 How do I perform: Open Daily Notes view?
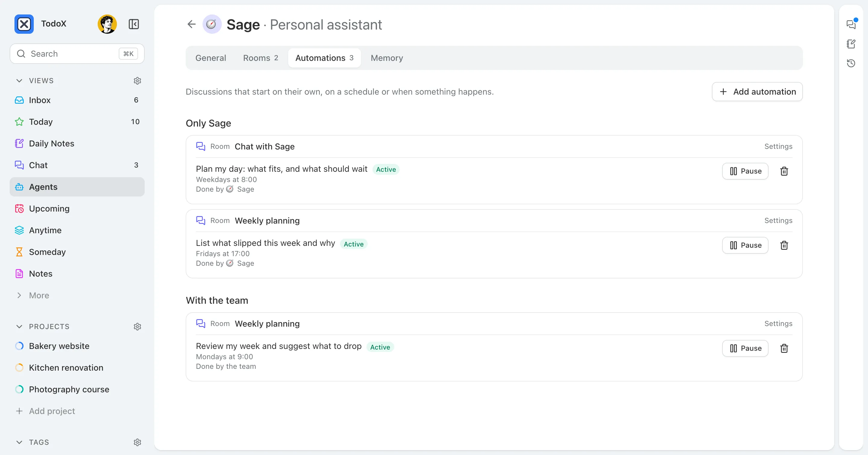tap(77, 143)
